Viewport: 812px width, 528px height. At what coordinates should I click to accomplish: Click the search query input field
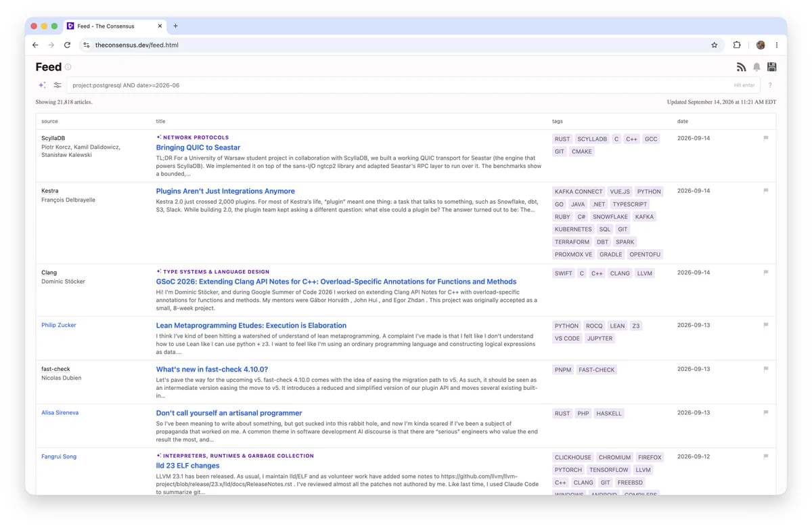(413, 85)
